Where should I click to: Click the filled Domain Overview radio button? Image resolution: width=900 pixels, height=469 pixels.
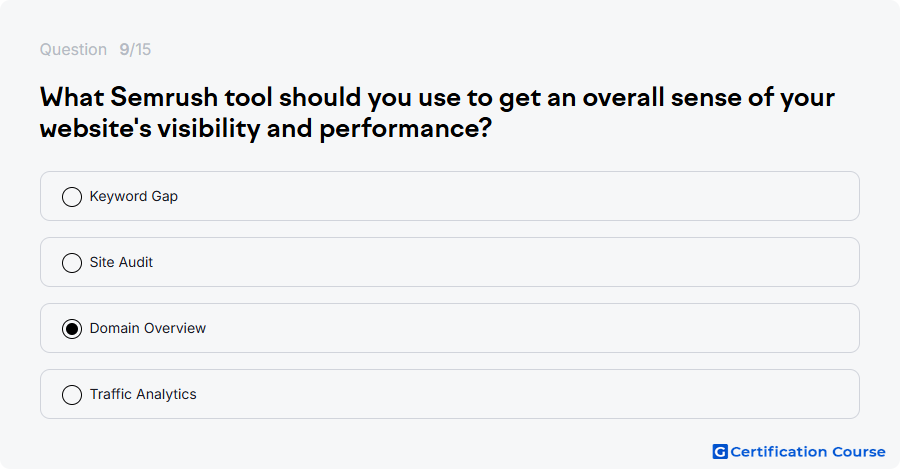click(x=72, y=328)
